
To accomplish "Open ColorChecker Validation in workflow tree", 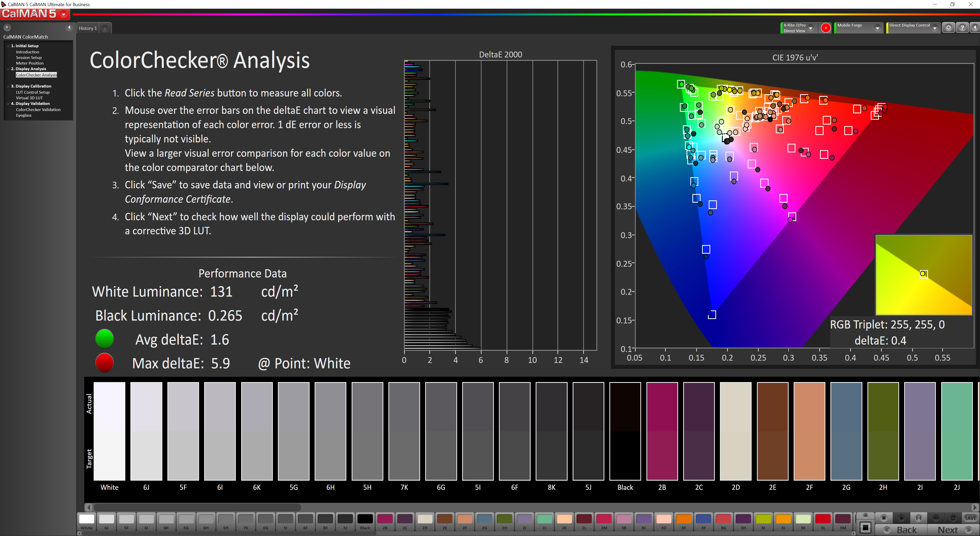I will [38, 109].
